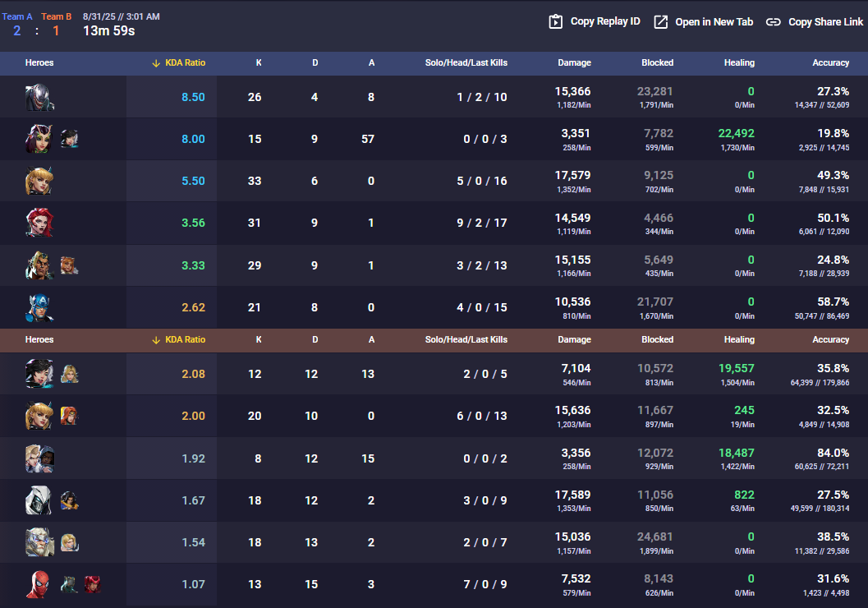Screen dimensions: 868x608
Task: Click the Open in New Tab arrow icon
Action: [x=660, y=22]
